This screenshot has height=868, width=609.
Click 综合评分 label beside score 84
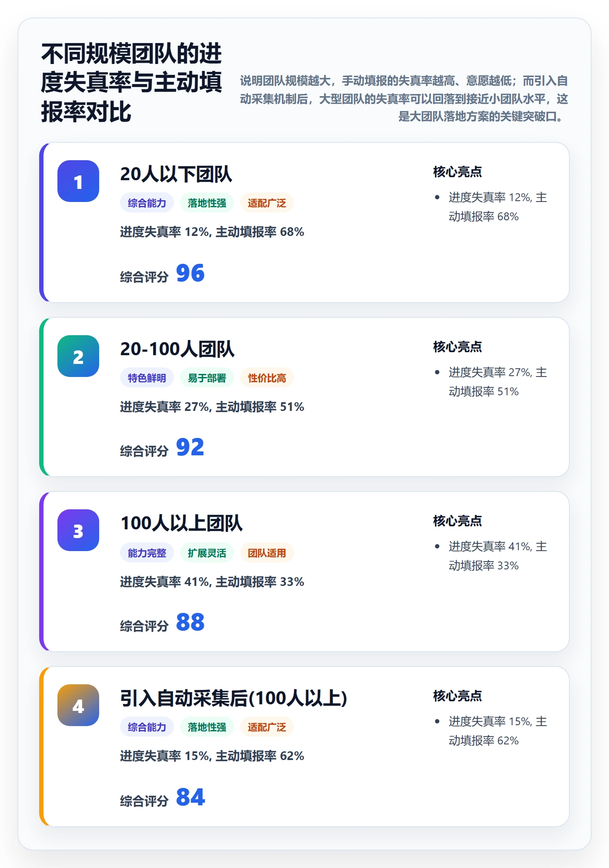(x=144, y=801)
